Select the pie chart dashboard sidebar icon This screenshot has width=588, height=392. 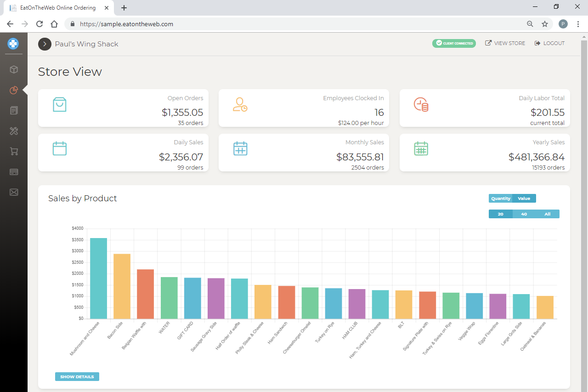click(x=14, y=90)
